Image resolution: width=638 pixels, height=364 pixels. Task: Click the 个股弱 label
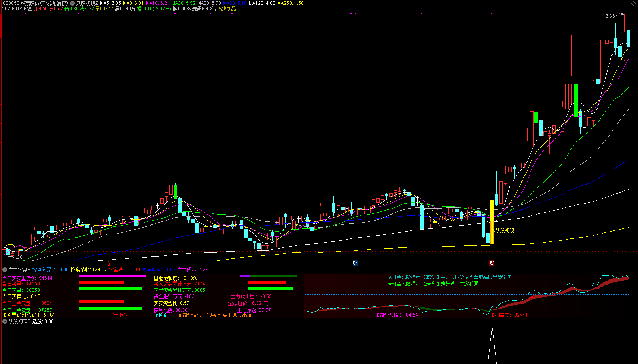click(162, 315)
